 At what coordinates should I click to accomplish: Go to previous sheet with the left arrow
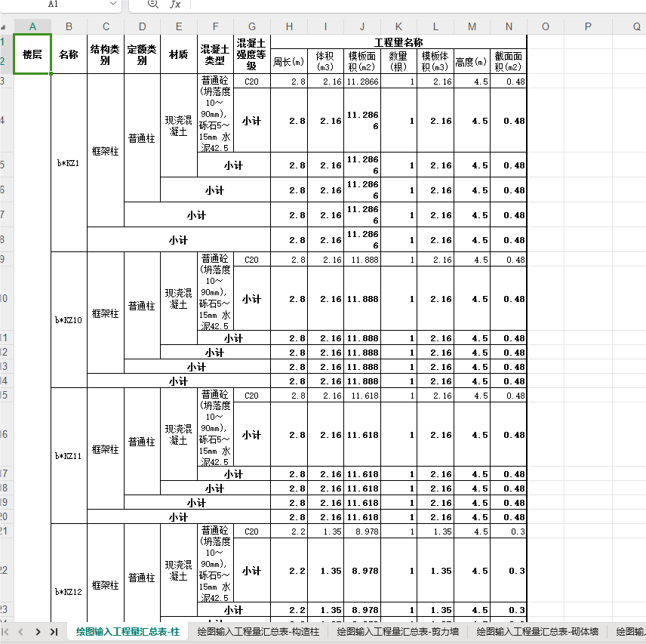[x=21, y=632]
